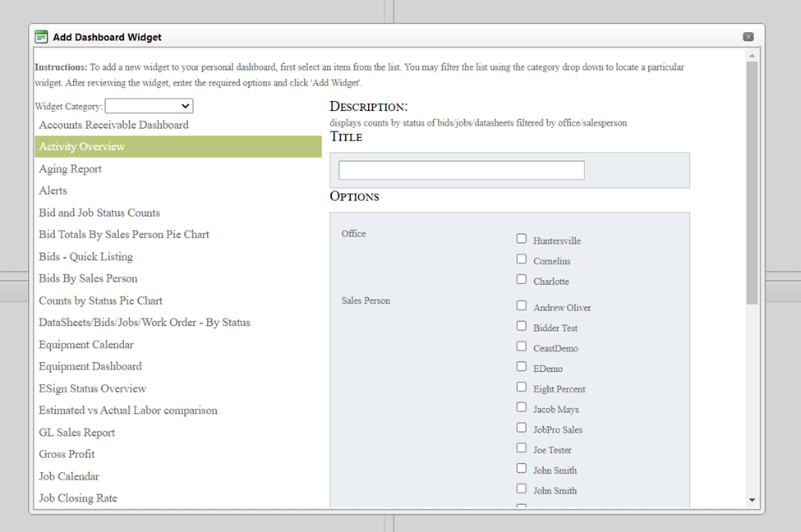
Task: Click the scrollbar down arrow
Action: pyautogui.click(x=752, y=500)
